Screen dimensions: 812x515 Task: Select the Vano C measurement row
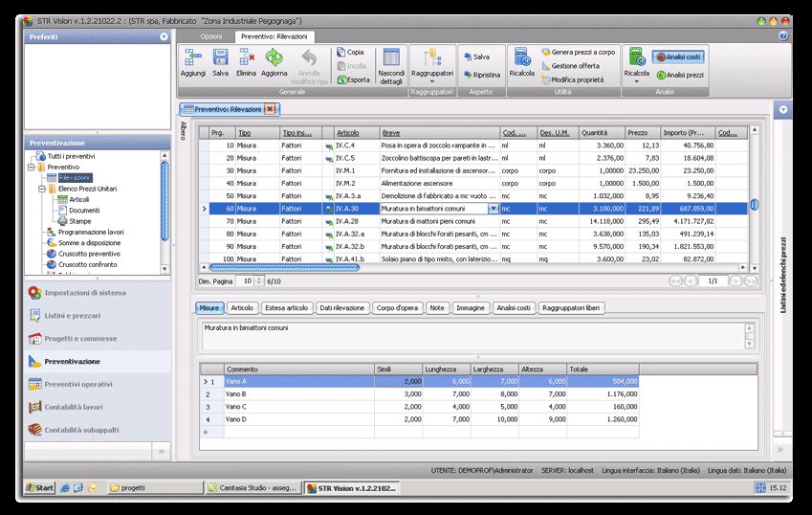[x=239, y=406]
